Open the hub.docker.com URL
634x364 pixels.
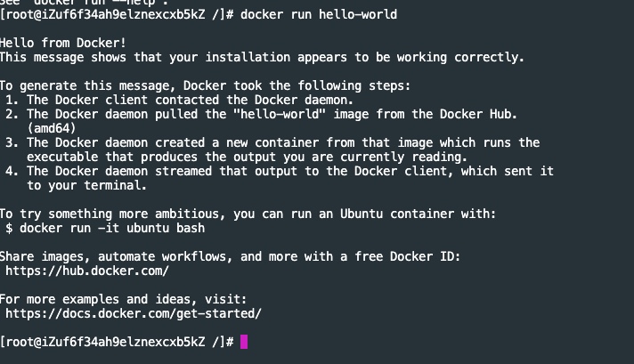pos(87,271)
